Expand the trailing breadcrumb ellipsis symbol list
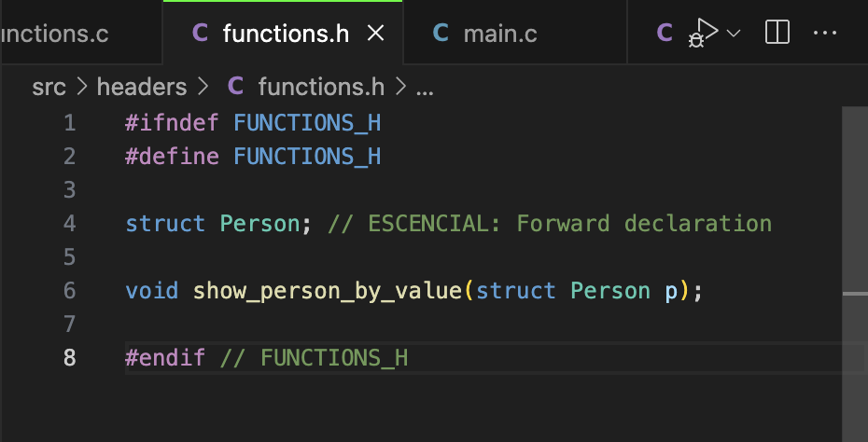 [x=425, y=88]
